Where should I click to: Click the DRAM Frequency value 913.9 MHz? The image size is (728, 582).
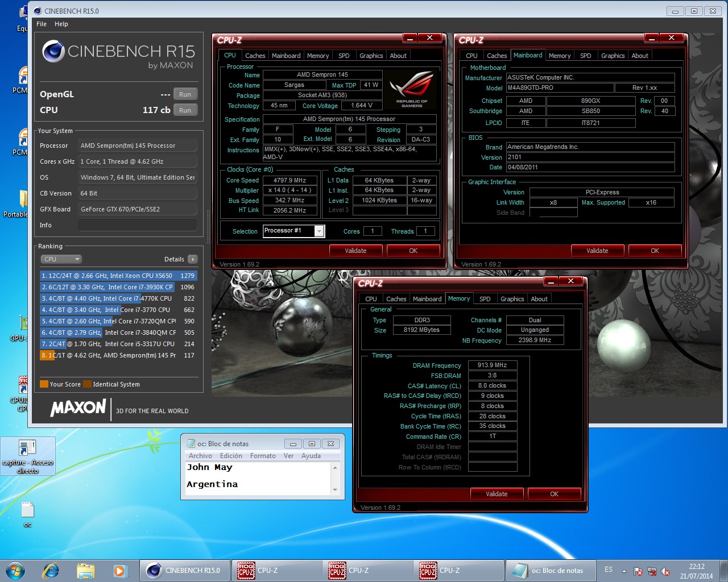(x=493, y=365)
